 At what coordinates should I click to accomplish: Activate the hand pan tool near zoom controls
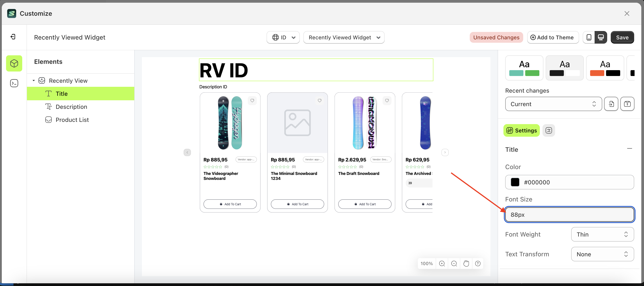click(466, 264)
